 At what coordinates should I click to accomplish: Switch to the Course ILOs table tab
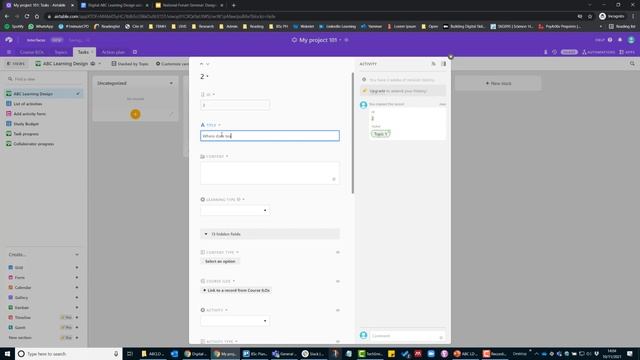click(31, 52)
